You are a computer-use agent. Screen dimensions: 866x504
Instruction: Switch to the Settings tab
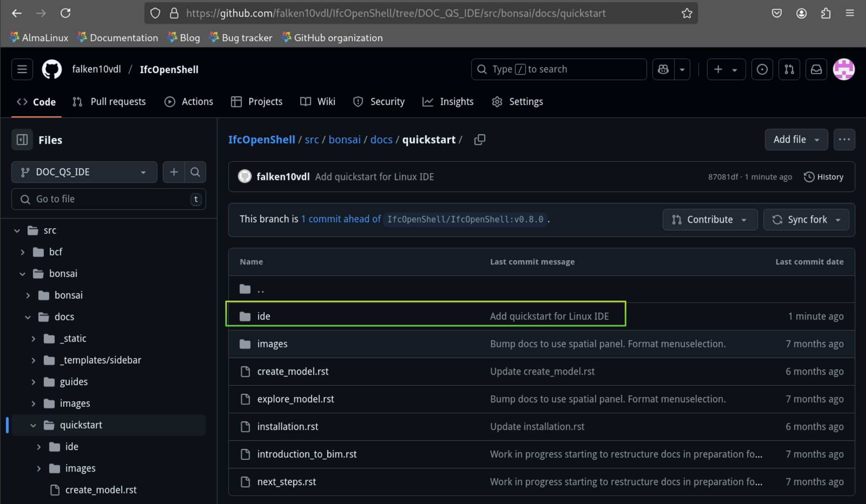(517, 102)
